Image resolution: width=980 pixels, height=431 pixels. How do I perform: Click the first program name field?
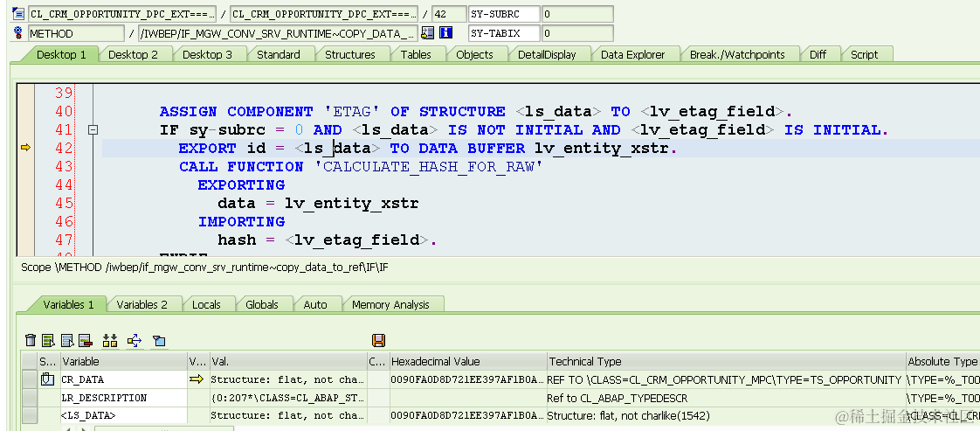[x=122, y=14]
